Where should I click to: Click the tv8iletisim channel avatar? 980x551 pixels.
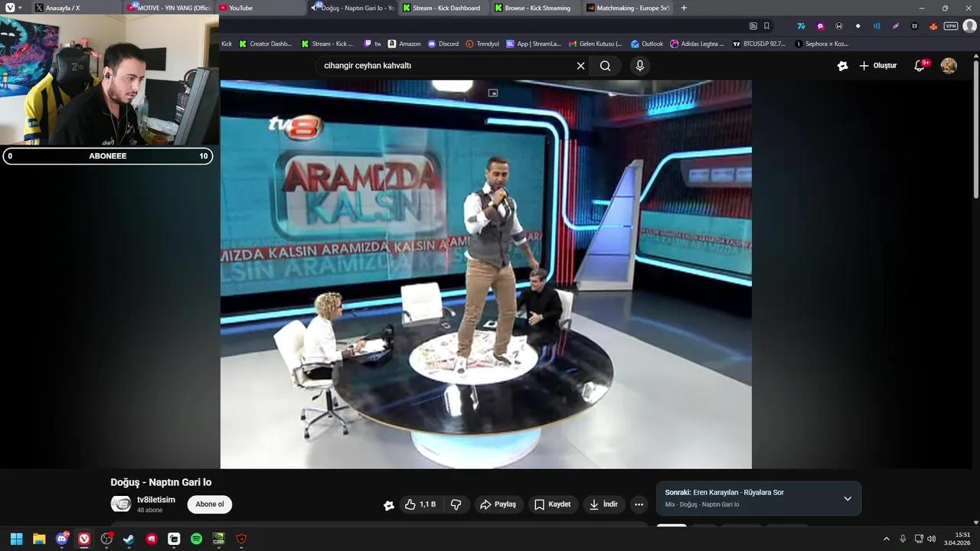pyautogui.click(x=121, y=504)
